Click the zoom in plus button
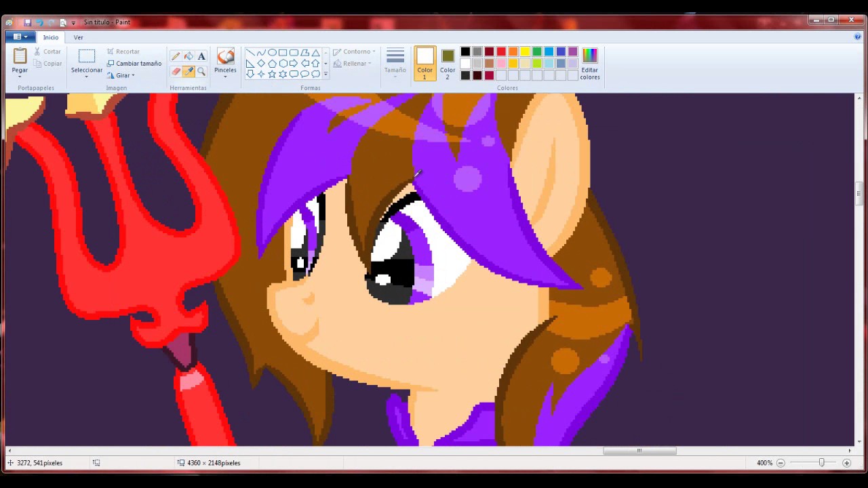Screen dimensions: 868x488 (846, 463)
